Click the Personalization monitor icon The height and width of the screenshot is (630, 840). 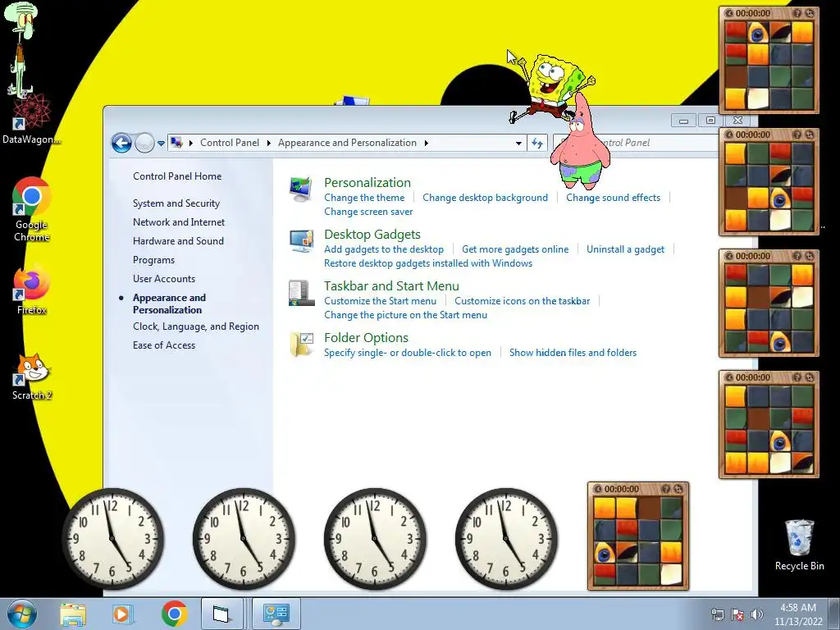301,189
